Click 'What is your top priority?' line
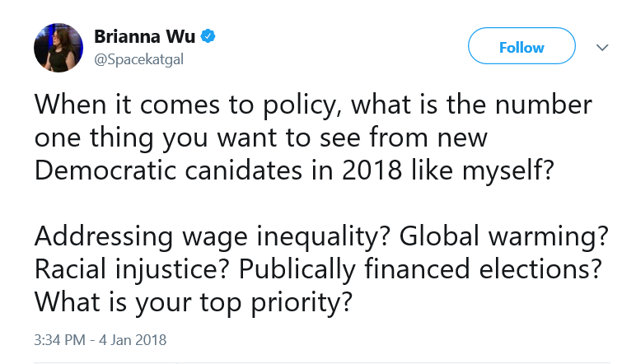 194,302
